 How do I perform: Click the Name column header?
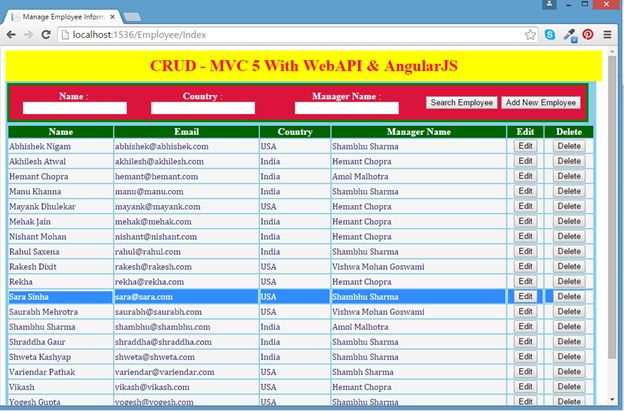[61, 132]
